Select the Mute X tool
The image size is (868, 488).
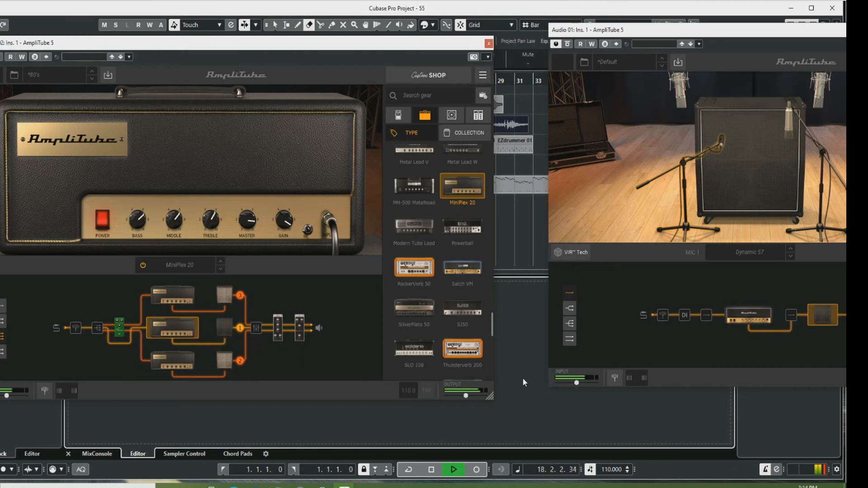343,25
